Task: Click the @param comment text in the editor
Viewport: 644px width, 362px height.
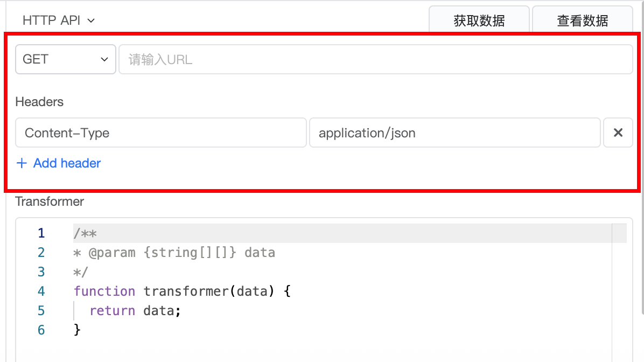Action: (x=112, y=253)
